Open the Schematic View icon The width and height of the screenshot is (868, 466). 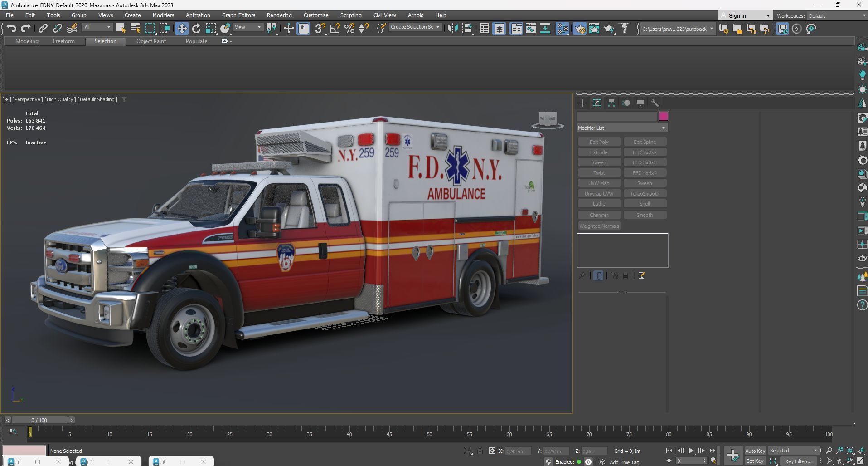point(545,29)
